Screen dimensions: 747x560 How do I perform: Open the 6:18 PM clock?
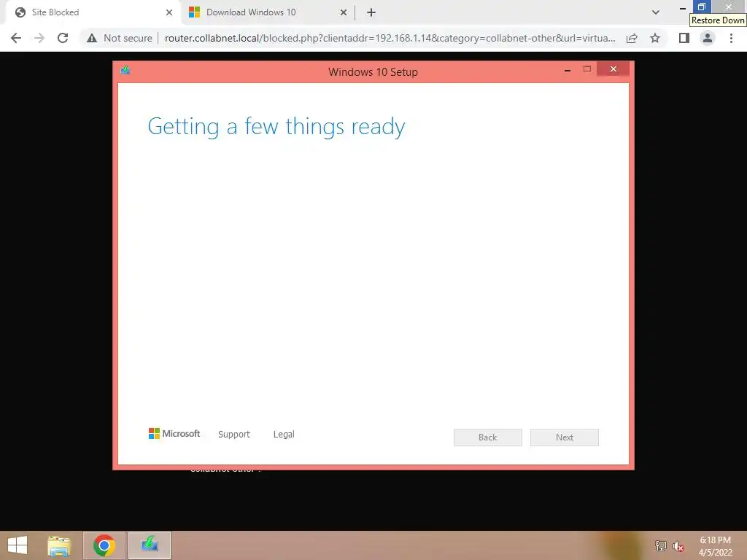coord(715,546)
